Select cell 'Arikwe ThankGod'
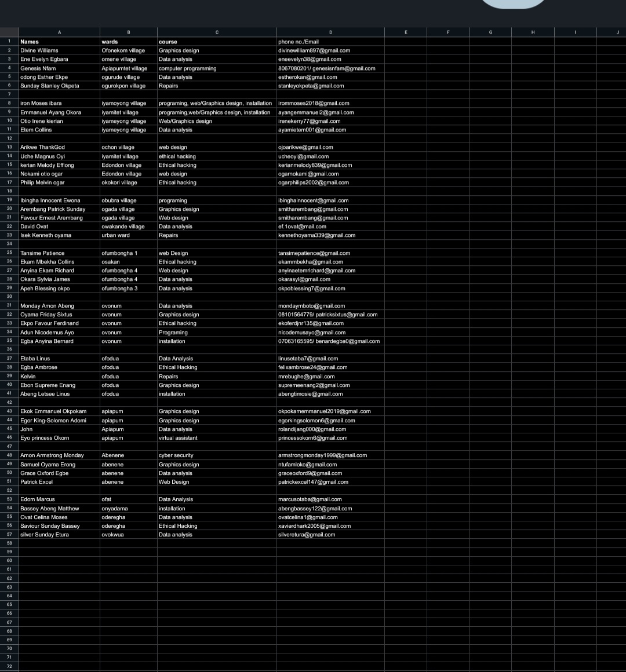626x672 pixels. pyautogui.click(x=59, y=147)
